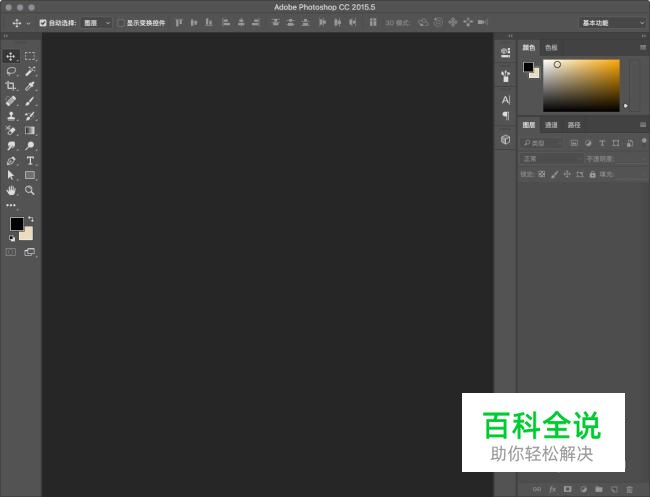The image size is (650, 497).
Task: Open the Layers panel options menu
Action: click(643, 125)
